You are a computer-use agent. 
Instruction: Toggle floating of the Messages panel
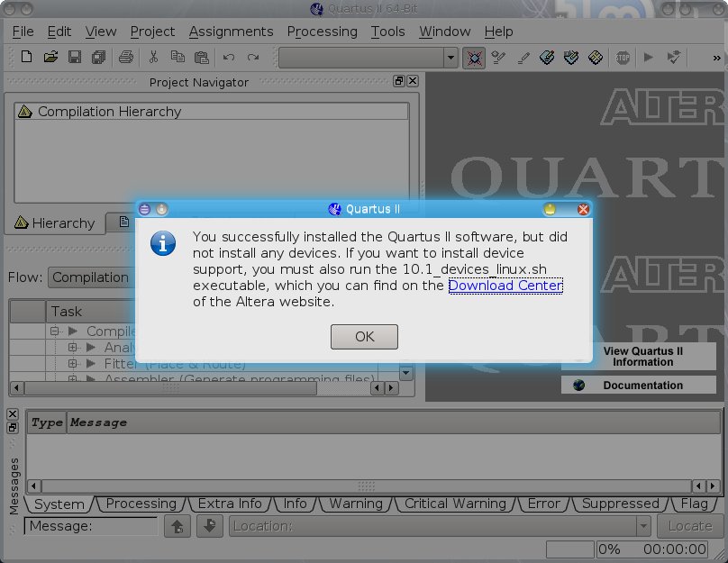click(13, 427)
